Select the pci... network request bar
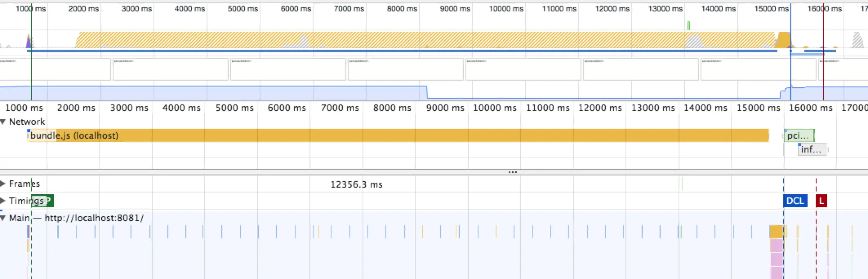The height and width of the screenshot is (279, 868). point(799,135)
